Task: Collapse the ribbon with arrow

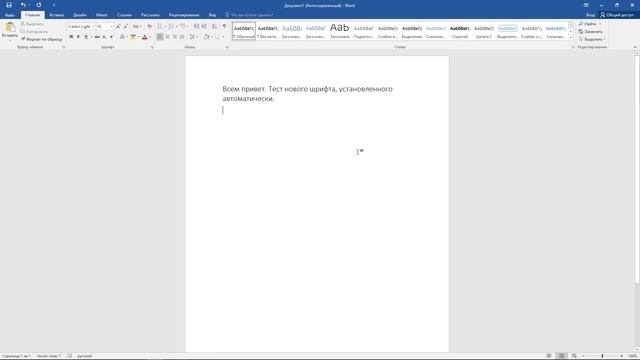Action: [x=635, y=47]
